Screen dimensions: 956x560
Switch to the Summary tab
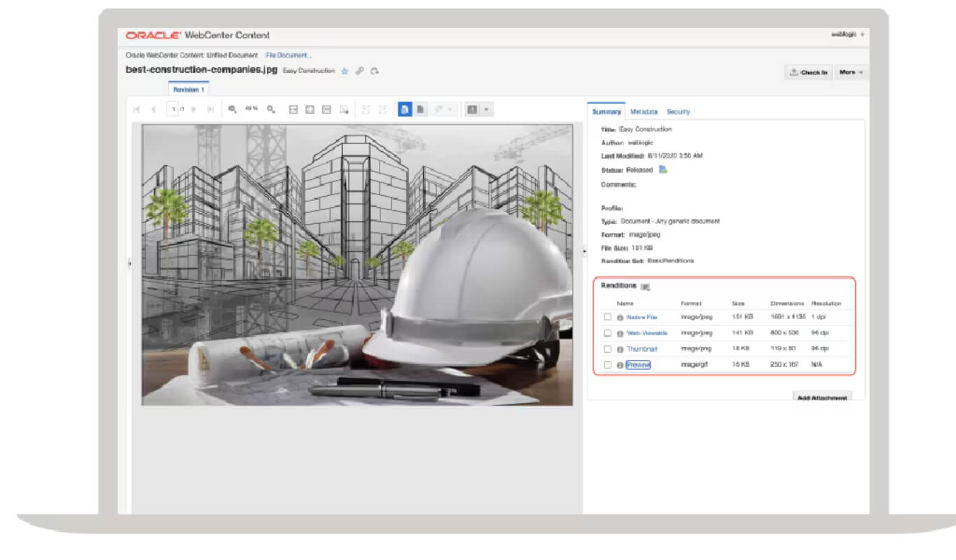[607, 112]
